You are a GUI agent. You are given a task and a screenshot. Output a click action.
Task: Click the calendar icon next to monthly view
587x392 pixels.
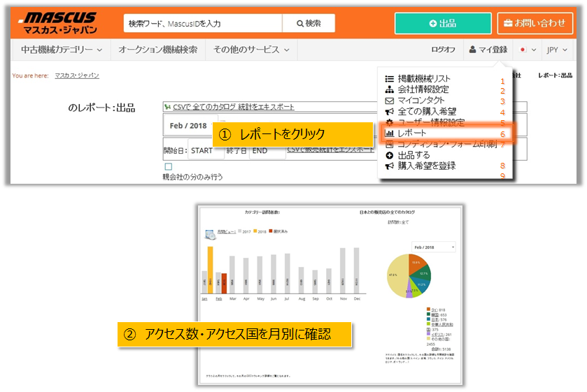(210, 235)
